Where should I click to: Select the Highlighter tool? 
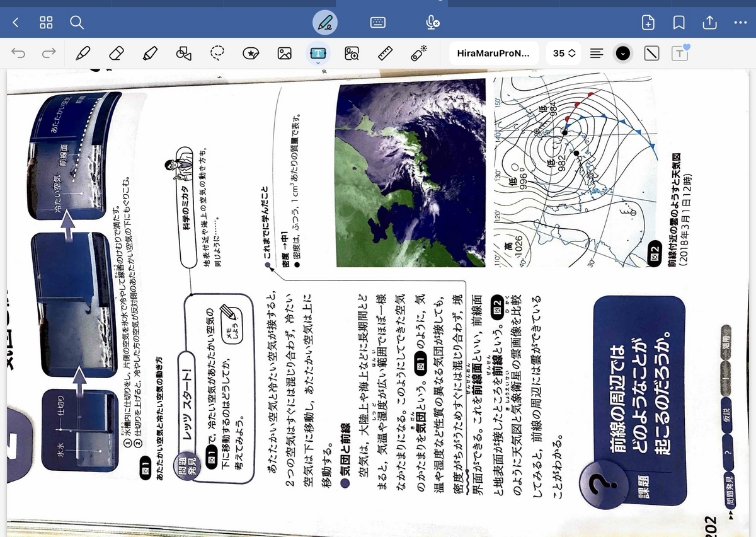[x=149, y=54]
